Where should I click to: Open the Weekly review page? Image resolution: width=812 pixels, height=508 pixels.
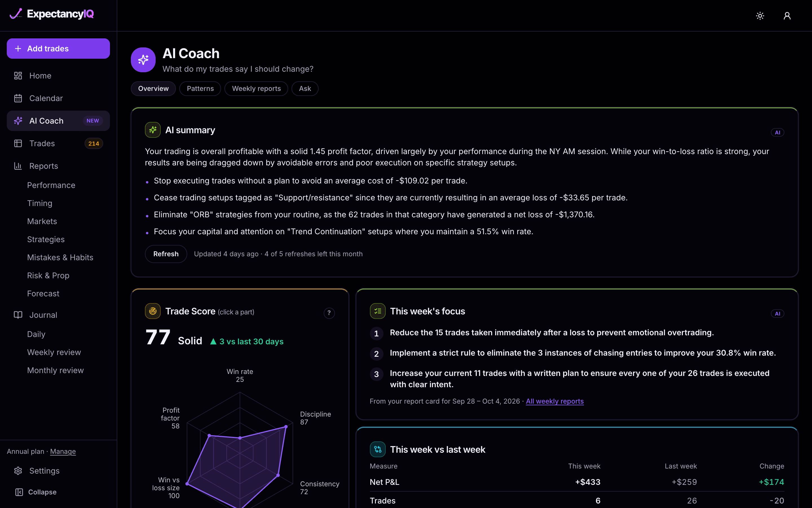coord(54,352)
